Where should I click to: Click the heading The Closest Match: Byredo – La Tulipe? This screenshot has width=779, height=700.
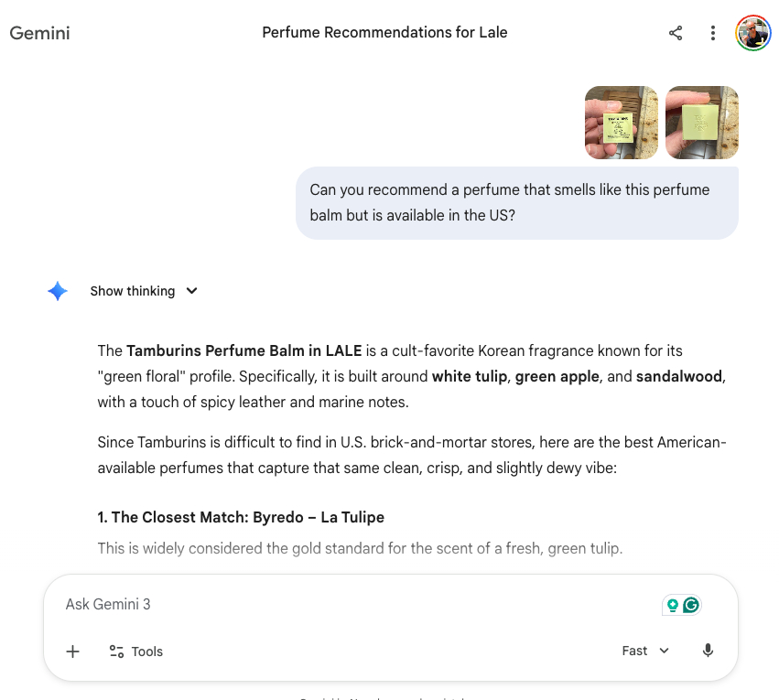[241, 517]
